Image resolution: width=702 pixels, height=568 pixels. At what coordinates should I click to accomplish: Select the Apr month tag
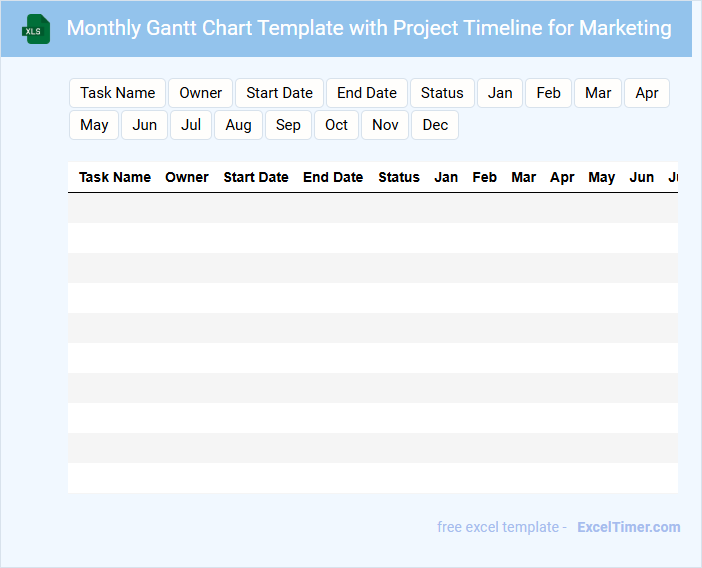pyautogui.click(x=647, y=93)
